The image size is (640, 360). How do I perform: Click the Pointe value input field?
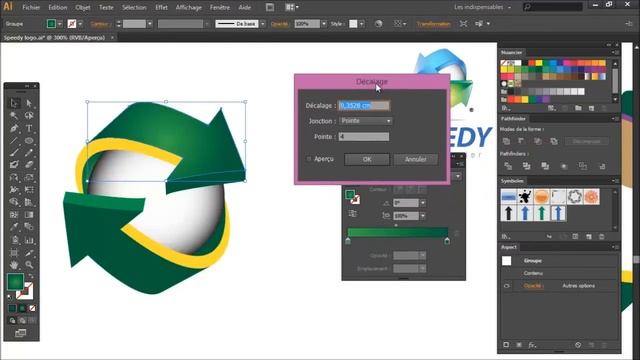point(364,137)
